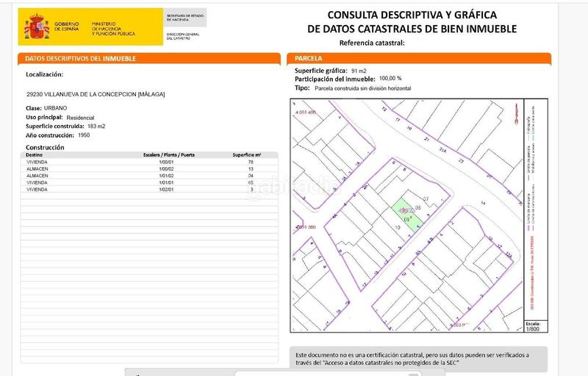588x376 pixels.
Task: Click the Villanueva de la Concepcion address line
Action: (95, 94)
